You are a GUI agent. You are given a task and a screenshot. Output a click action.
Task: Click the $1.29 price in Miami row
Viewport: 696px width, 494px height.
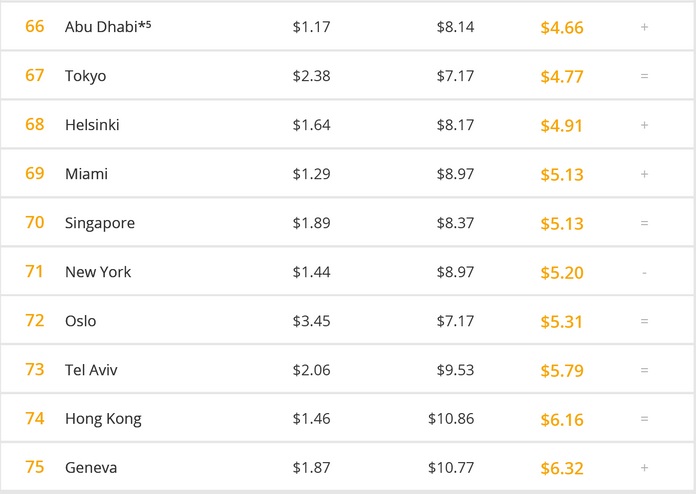[x=311, y=174]
